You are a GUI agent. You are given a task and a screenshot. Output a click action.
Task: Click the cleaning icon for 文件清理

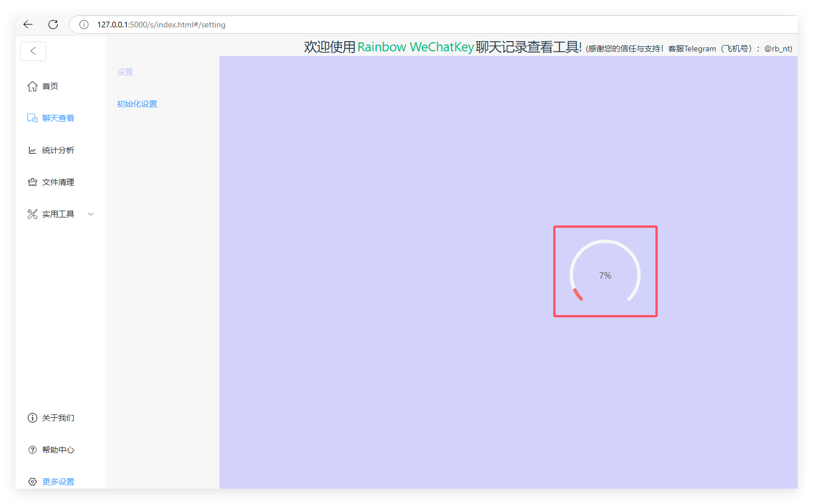33,182
